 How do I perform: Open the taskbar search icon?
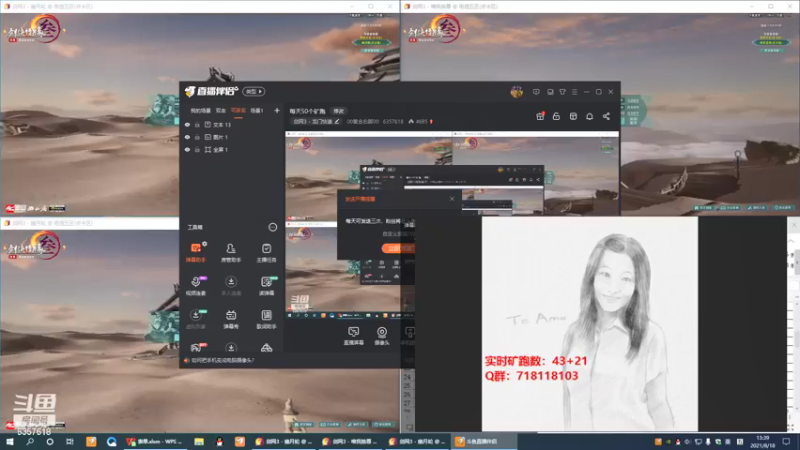coord(30,441)
